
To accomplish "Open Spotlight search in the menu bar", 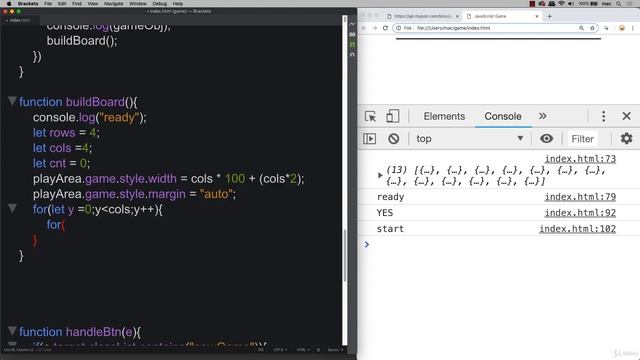I will [619, 3].
